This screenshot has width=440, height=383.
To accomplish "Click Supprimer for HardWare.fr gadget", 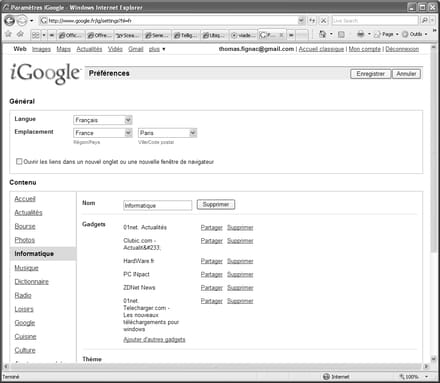I will 240,261.
